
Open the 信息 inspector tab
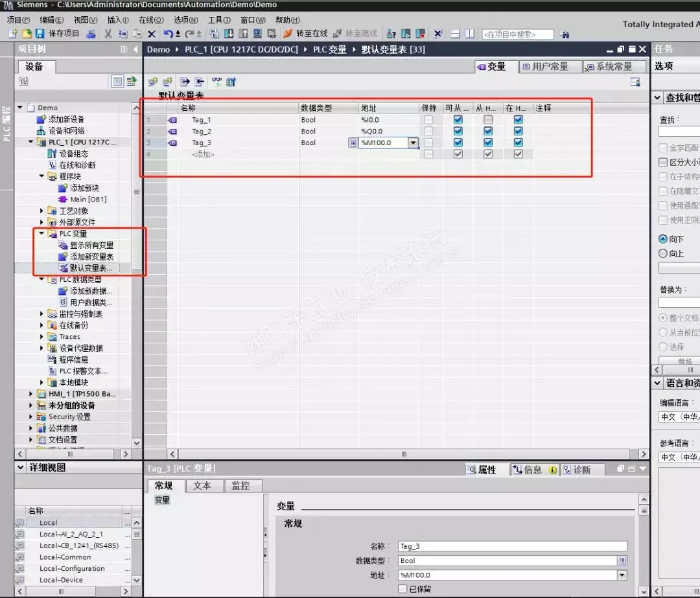[x=534, y=470]
